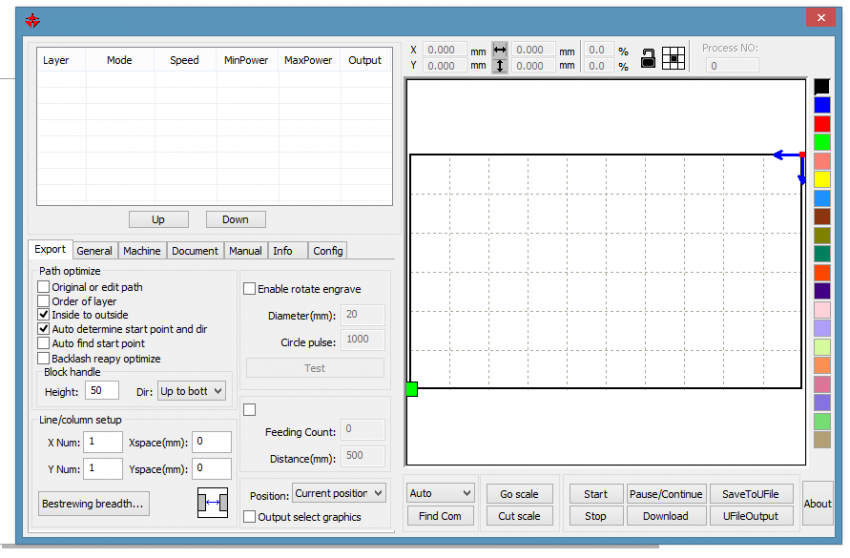This screenshot has width=850, height=558.
Task: Click the width horizontal arrow icon
Action: pyautogui.click(x=500, y=49)
